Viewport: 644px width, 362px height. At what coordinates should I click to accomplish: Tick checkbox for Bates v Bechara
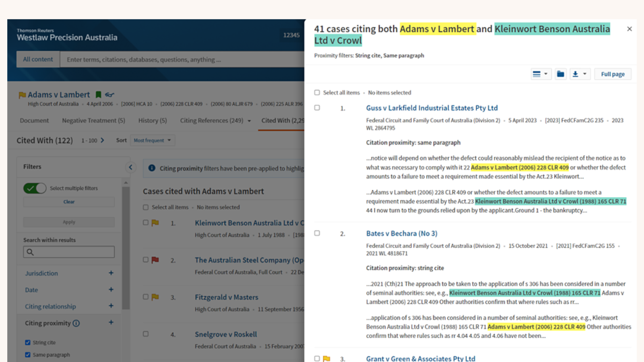coord(317,233)
